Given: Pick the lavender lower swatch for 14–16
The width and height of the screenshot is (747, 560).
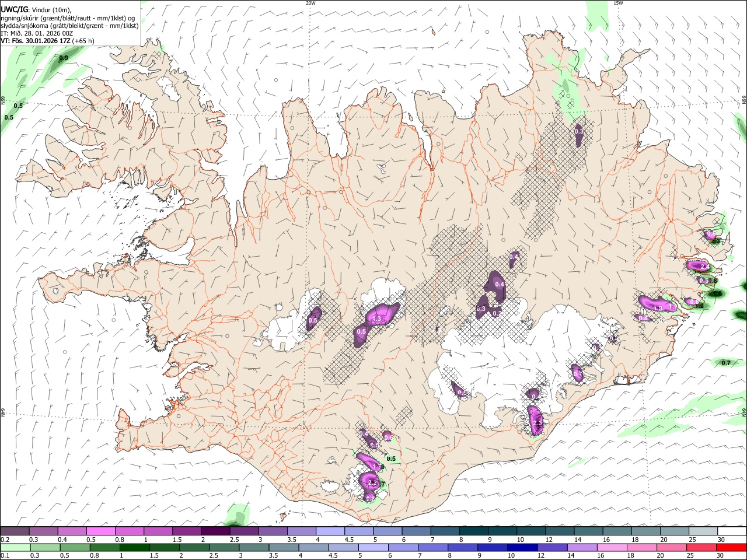Looking at the screenshot, I should coord(581,547).
